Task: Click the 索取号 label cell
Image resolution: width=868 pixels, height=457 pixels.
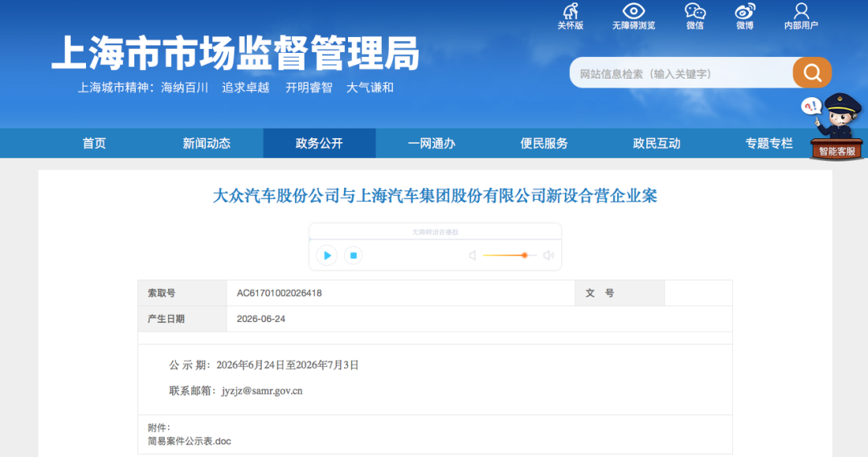Action: 182,293
